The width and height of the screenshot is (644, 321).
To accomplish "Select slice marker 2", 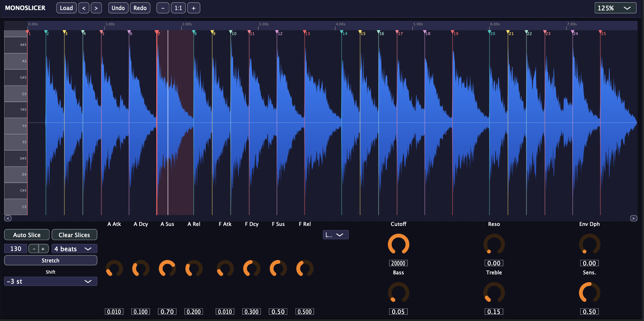I will coord(46,32).
